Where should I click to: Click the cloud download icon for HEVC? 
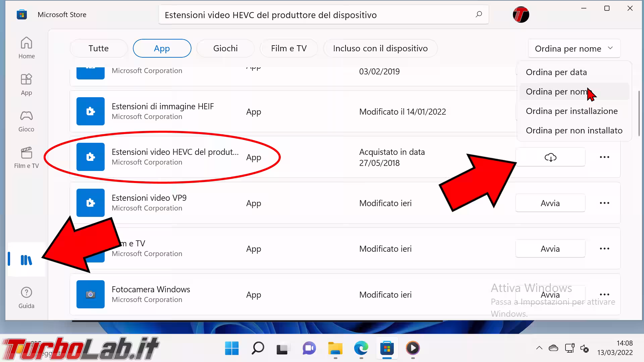click(550, 157)
